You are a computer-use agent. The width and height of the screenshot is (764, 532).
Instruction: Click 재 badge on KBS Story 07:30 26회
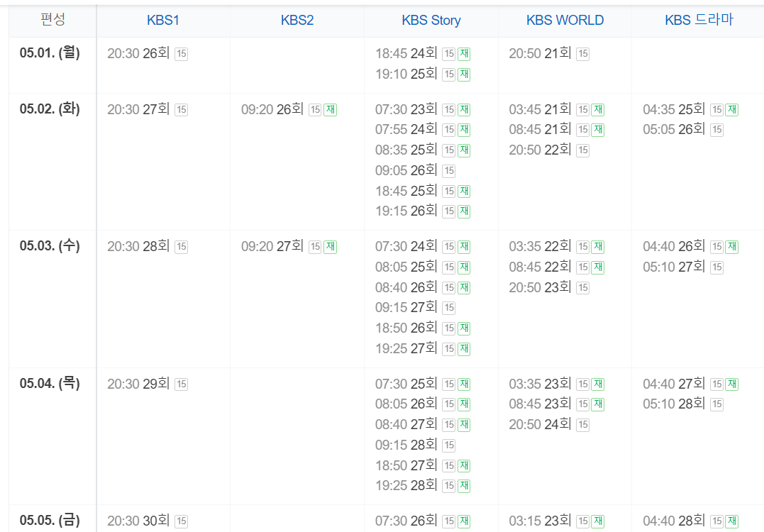point(464,521)
